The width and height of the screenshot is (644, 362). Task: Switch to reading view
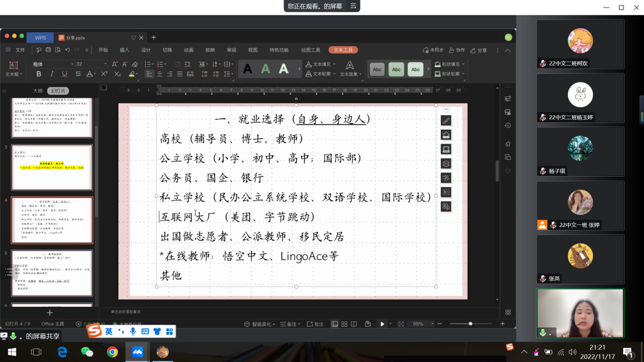coord(354,324)
